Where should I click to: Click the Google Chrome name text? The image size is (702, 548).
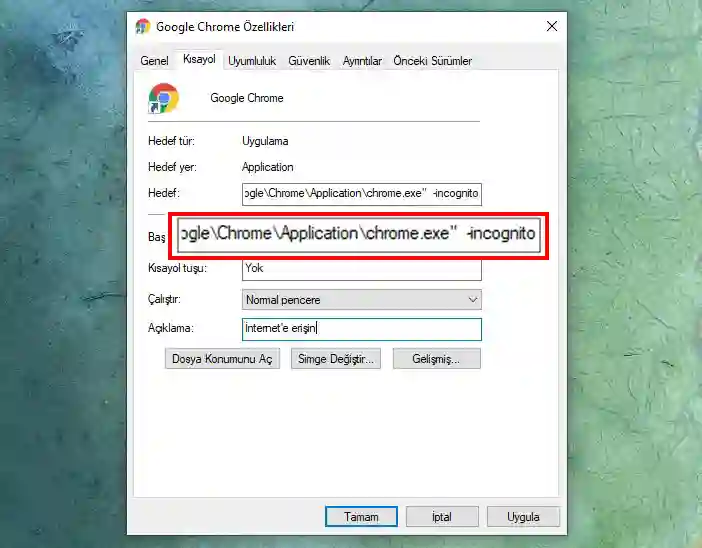(247, 98)
